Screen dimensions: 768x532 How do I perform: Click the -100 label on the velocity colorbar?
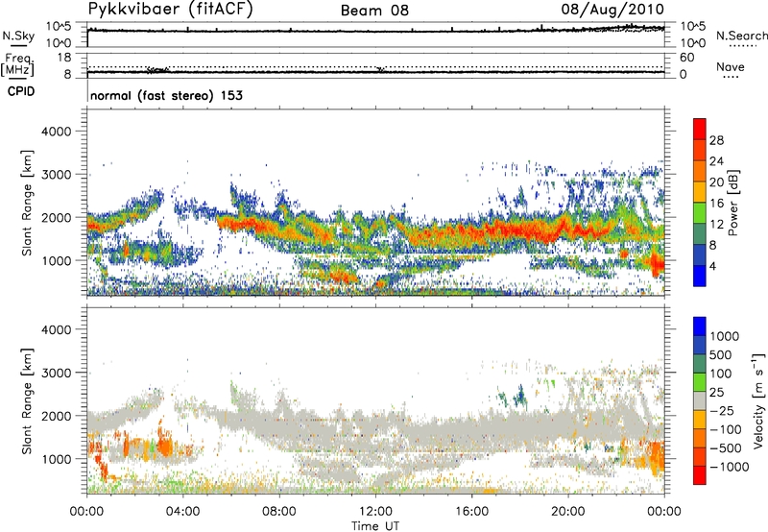pos(726,429)
